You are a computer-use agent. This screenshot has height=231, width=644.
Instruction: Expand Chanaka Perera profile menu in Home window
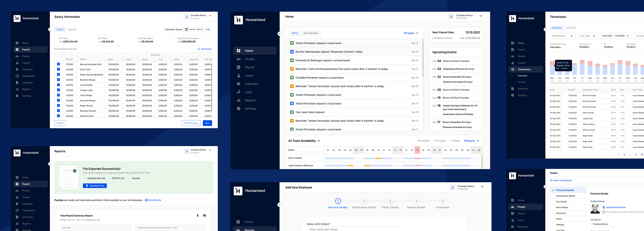coord(481,16)
